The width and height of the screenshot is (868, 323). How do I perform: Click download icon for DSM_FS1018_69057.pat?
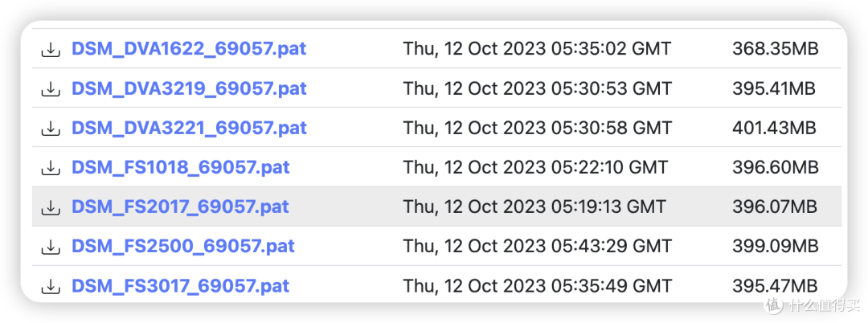click(51, 168)
